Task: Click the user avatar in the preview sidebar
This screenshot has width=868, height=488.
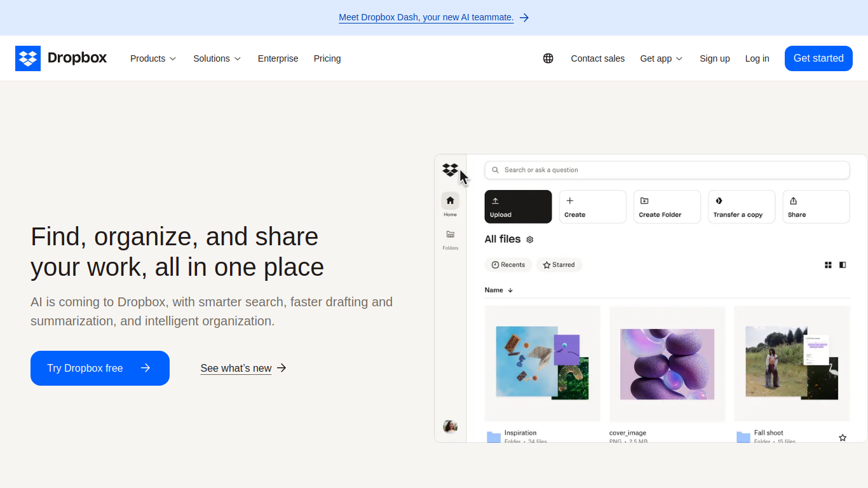Action: point(451,426)
